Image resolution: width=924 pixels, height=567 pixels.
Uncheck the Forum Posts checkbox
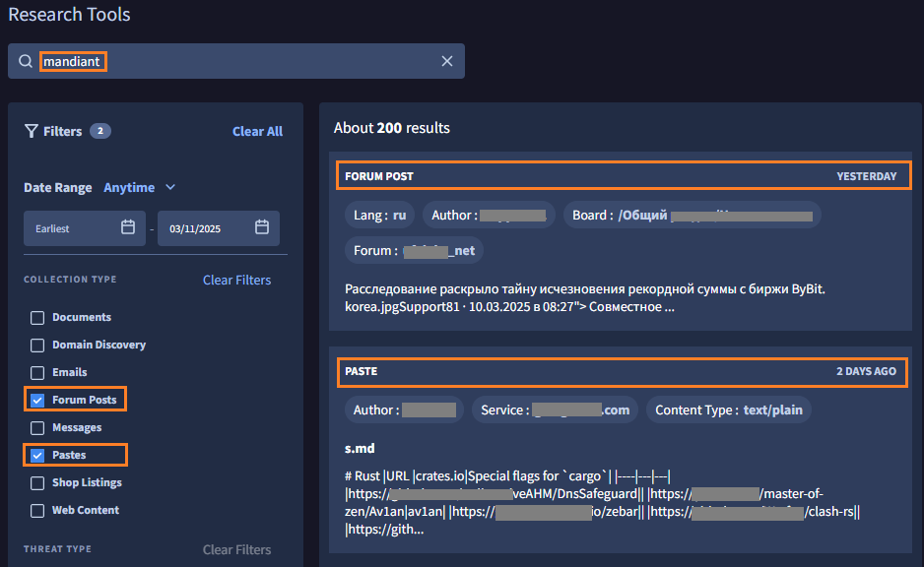(37, 401)
